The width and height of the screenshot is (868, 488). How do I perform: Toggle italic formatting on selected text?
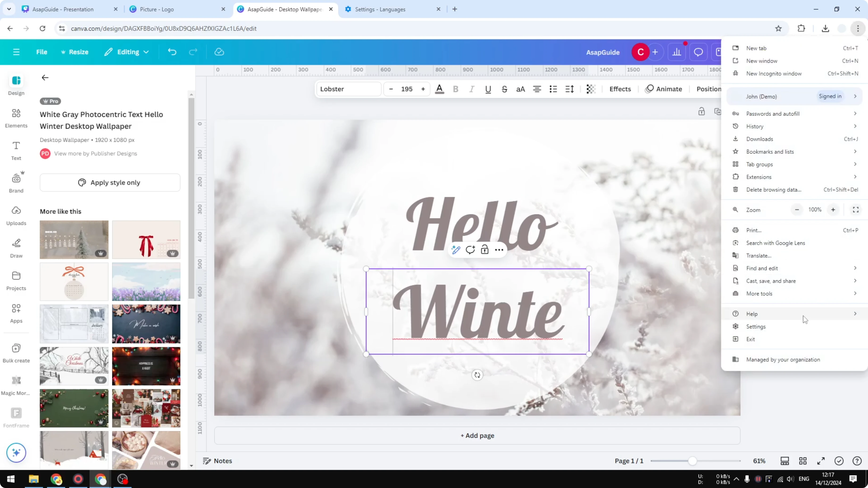(472, 89)
